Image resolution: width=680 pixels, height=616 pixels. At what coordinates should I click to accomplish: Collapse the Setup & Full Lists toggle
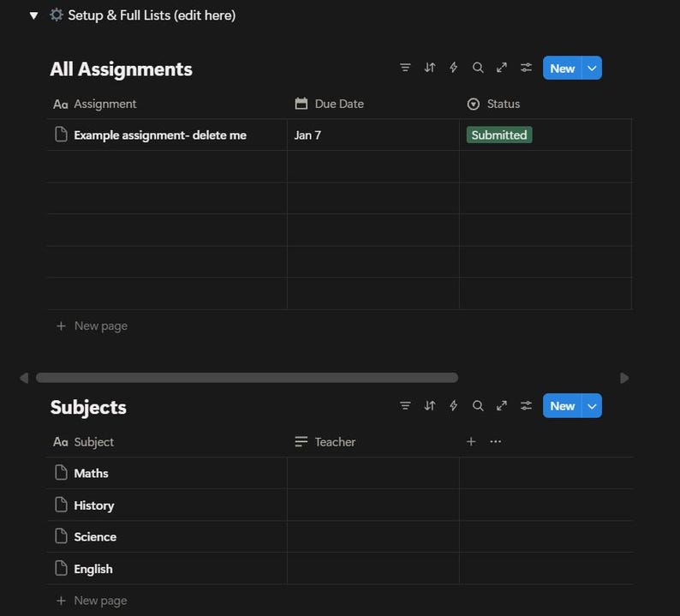click(x=33, y=15)
